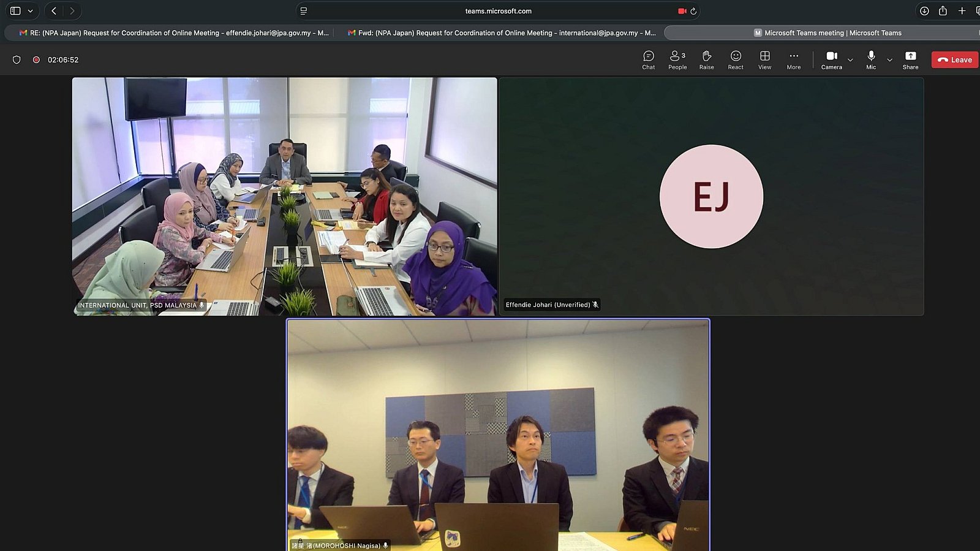This screenshot has height=551, width=980.
Task: Switch to the RE: NPA Japan email tab
Action: (x=173, y=33)
